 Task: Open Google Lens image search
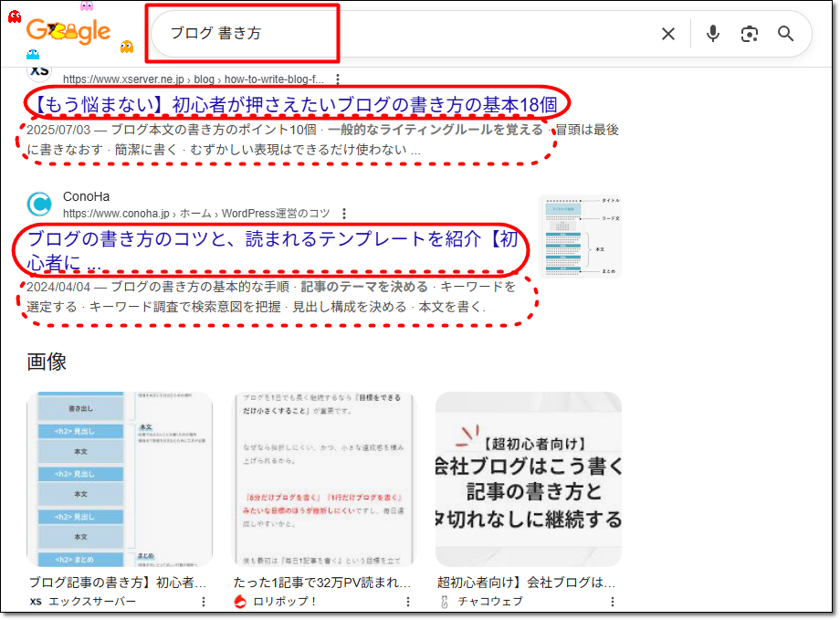click(750, 34)
